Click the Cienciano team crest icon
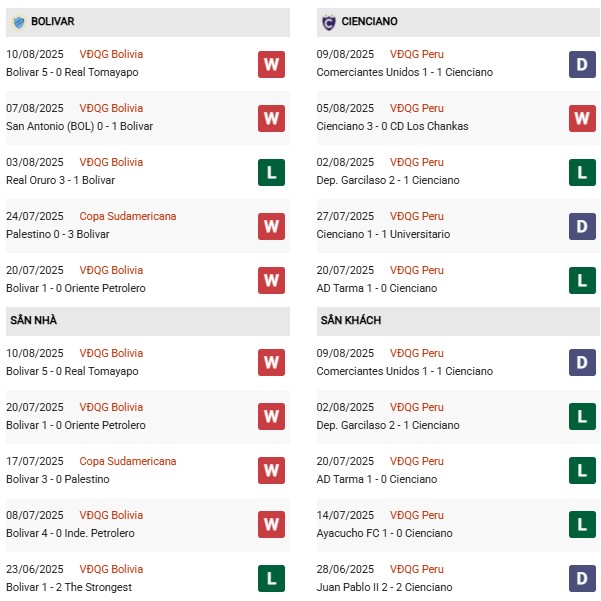This screenshot has height=601, width=601. pyautogui.click(x=328, y=21)
